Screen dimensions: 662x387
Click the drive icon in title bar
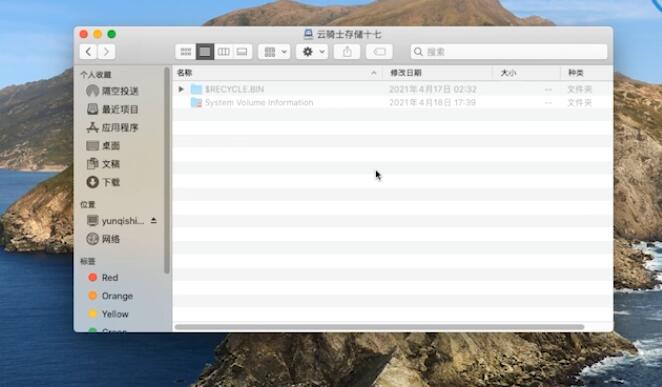coord(309,34)
